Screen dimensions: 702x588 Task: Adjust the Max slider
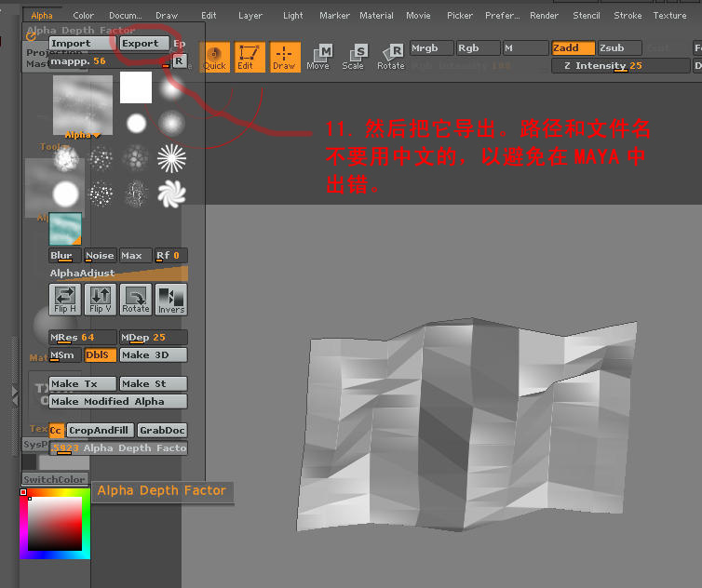tap(135, 256)
